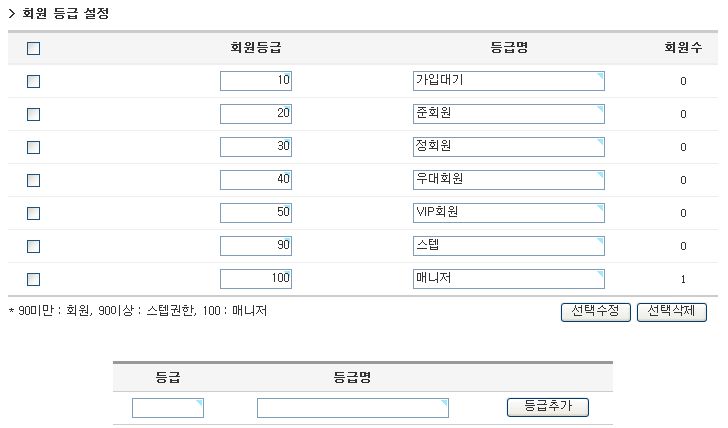
Task: Click the VIP회원 name input field
Action: 508,213
